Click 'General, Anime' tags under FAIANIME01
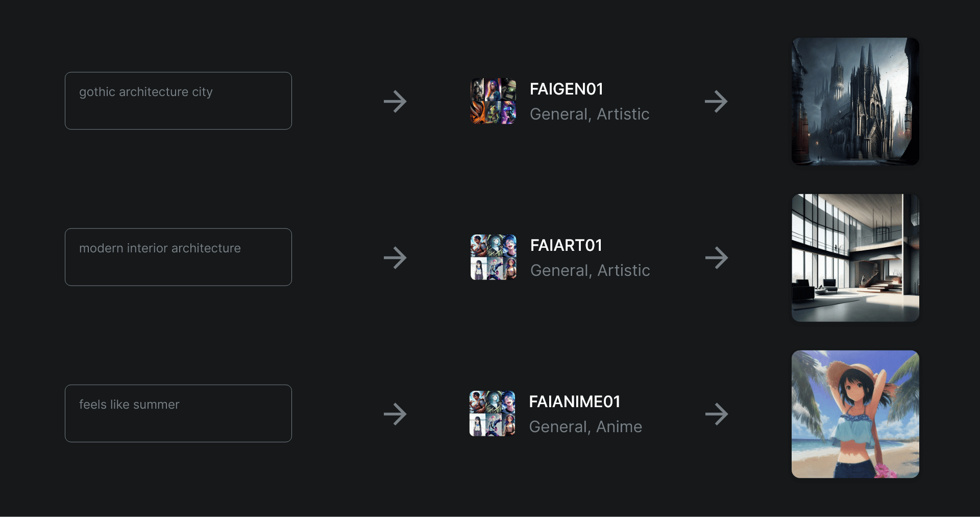This screenshot has height=517, width=980. (x=585, y=427)
